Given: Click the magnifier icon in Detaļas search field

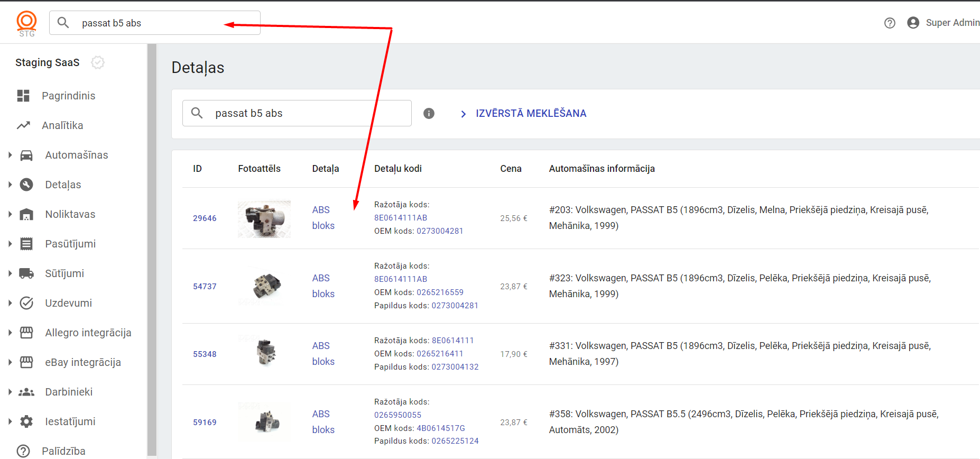Looking at the screenshot, I should (x=197, y=113).
